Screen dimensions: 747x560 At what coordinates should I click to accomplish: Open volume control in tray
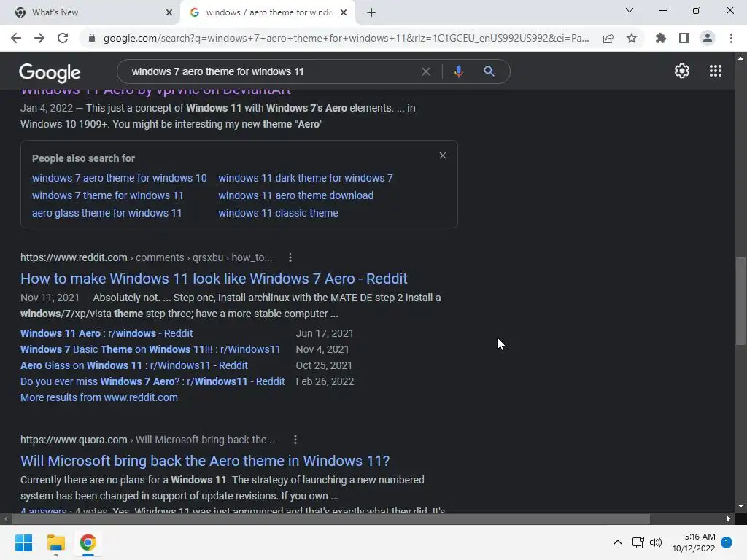656,542
